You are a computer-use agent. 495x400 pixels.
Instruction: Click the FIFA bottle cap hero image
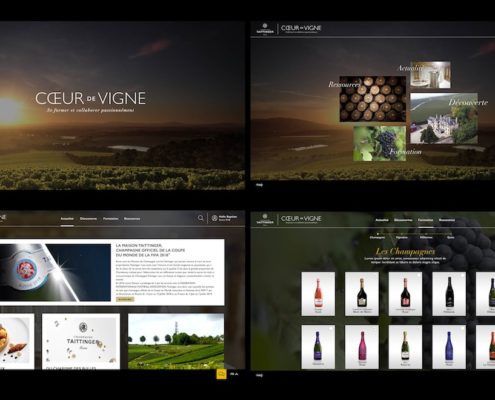[55, 273]
